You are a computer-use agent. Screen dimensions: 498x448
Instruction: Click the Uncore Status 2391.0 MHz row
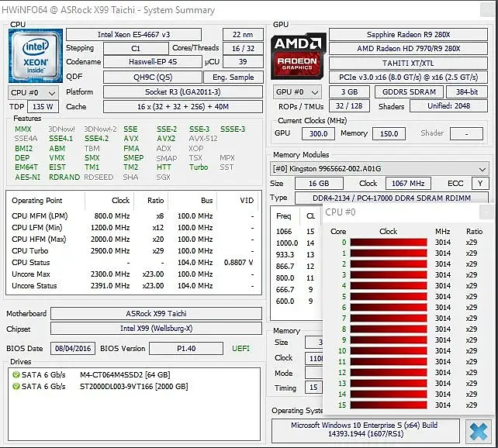click(x=133, y=285)
